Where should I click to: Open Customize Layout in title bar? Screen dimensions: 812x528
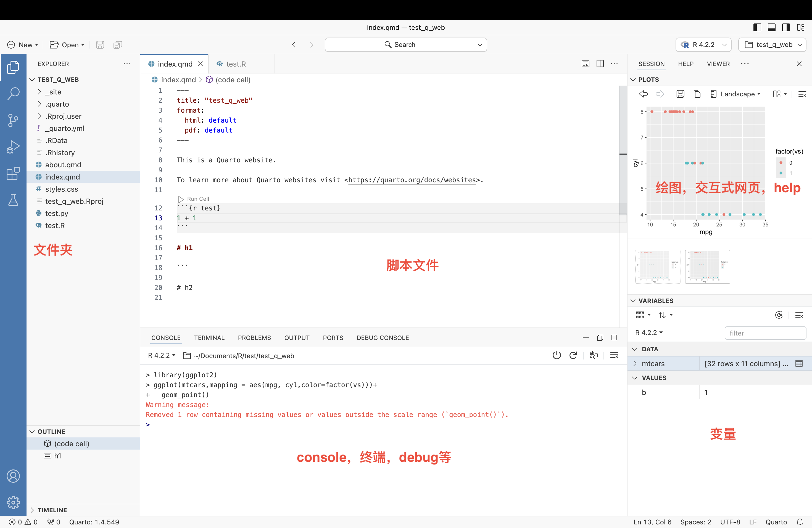coord(801,27)
